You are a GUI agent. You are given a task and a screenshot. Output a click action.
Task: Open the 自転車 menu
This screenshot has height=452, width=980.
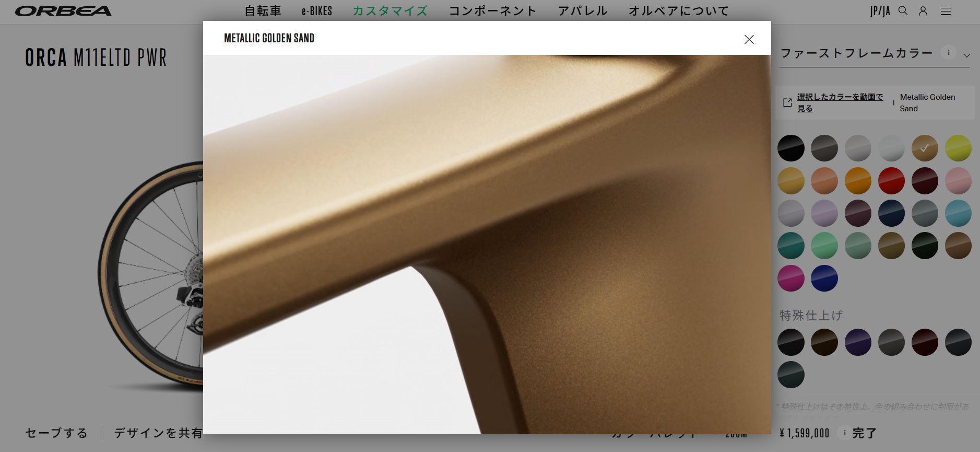coord(263,11)
